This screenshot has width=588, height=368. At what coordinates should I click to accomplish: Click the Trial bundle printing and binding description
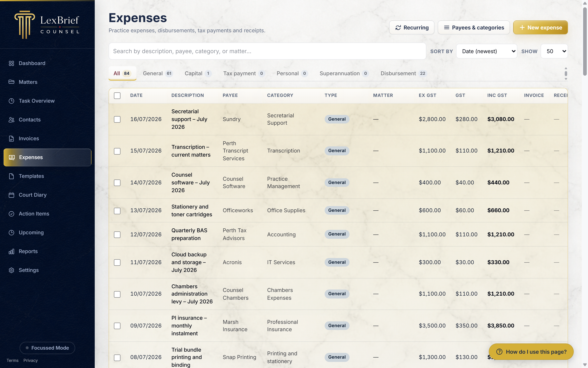click(x=187, y=357)
